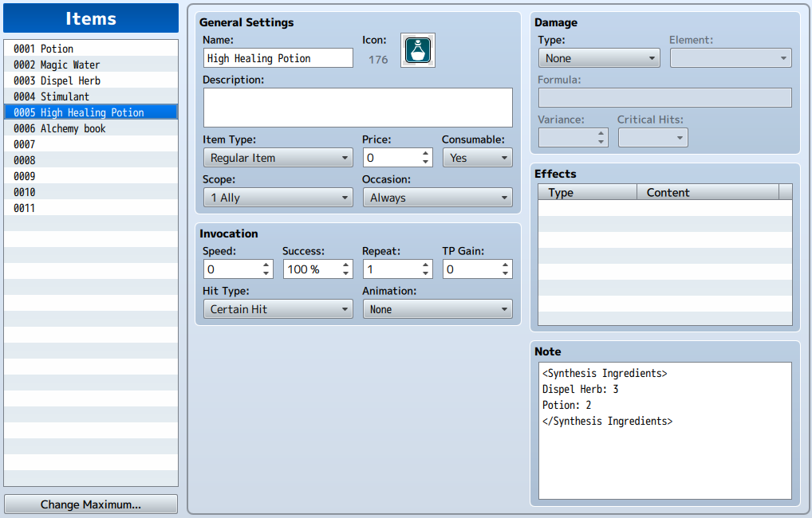
Task: Open the Damage Type dropdown
Action: [x=599, y=58]
